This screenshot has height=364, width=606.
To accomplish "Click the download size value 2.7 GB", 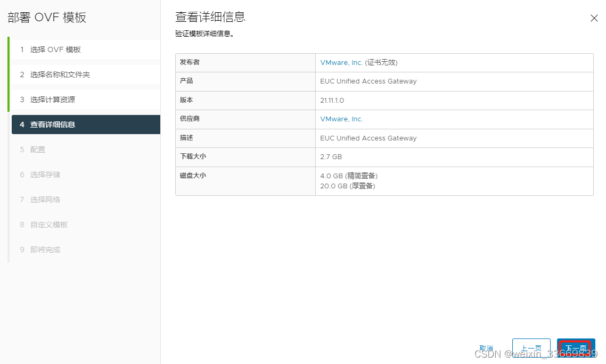I will [x=331, y=157].
